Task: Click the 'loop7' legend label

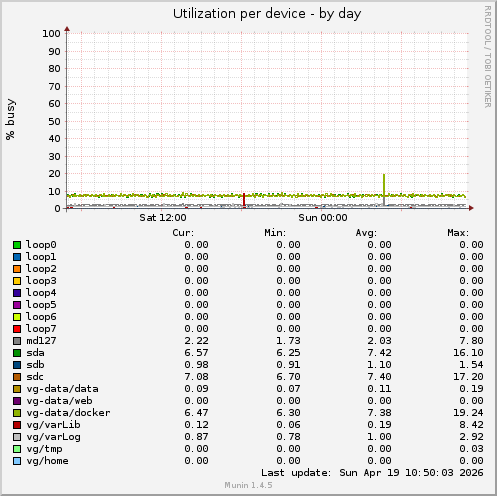Action: coord(41,329)
